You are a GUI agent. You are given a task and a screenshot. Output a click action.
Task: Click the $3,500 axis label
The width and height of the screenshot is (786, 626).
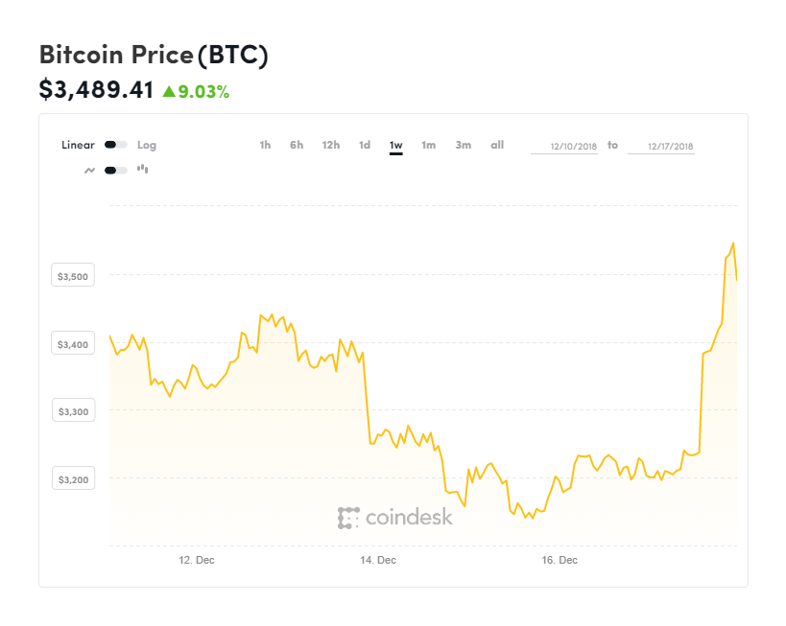click(73, 275)
